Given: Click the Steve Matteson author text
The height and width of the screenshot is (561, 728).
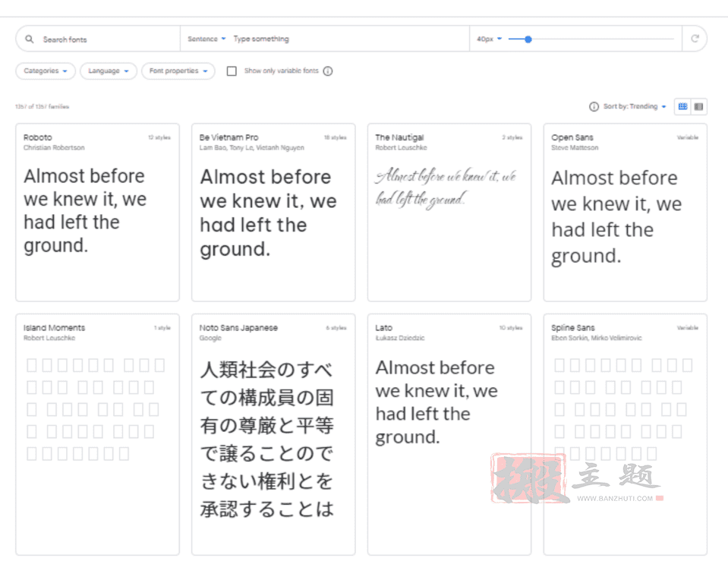Looking at the screenshot, I should [x=575, y=148].
